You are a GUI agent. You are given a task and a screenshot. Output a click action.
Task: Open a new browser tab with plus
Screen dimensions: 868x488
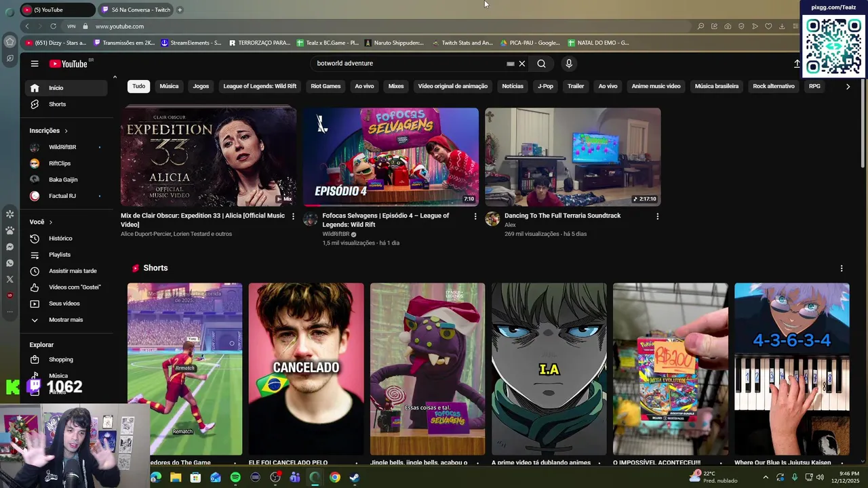(x=180, y=9)
